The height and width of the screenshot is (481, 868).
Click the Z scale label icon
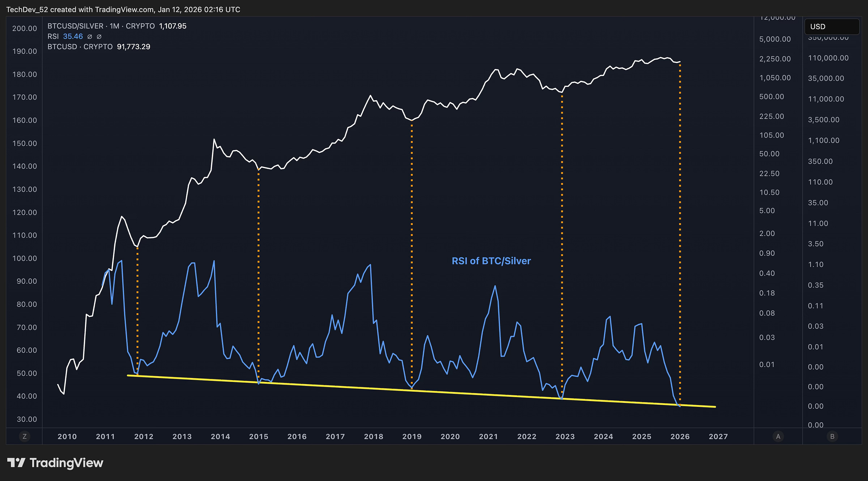click(x=25, y=437)
